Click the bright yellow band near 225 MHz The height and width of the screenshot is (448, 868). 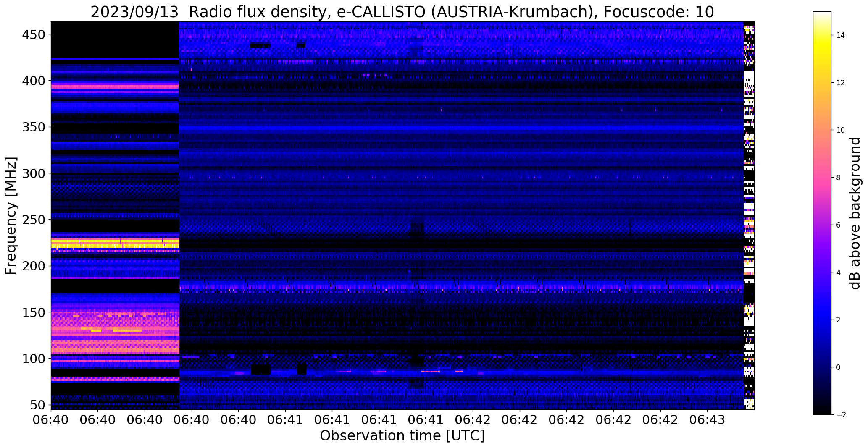click(115, 243)
